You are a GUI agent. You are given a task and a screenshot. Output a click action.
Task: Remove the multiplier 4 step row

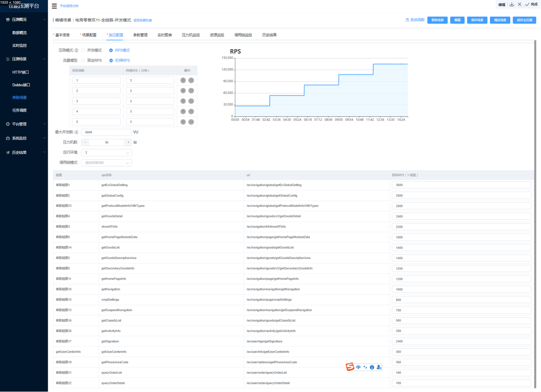tap(191, 111)
